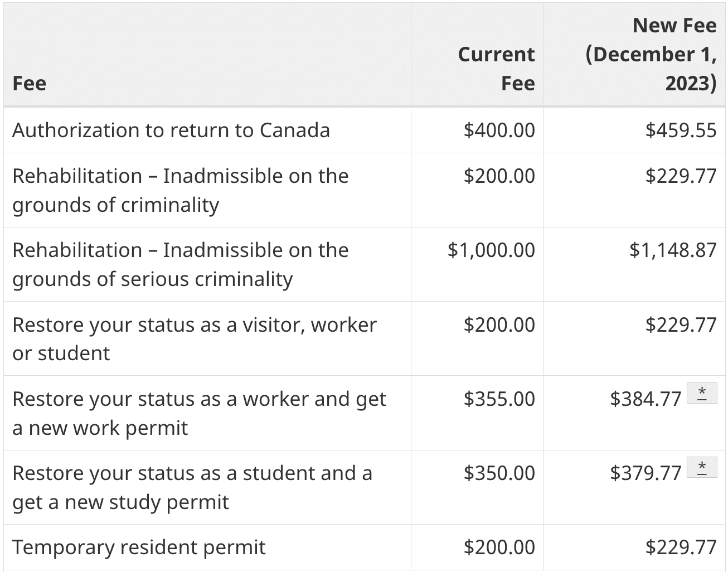Select "Restore your status as a visitor, worker or student"
The width and height of the screenshot is (728, 572).
[194, 338]
